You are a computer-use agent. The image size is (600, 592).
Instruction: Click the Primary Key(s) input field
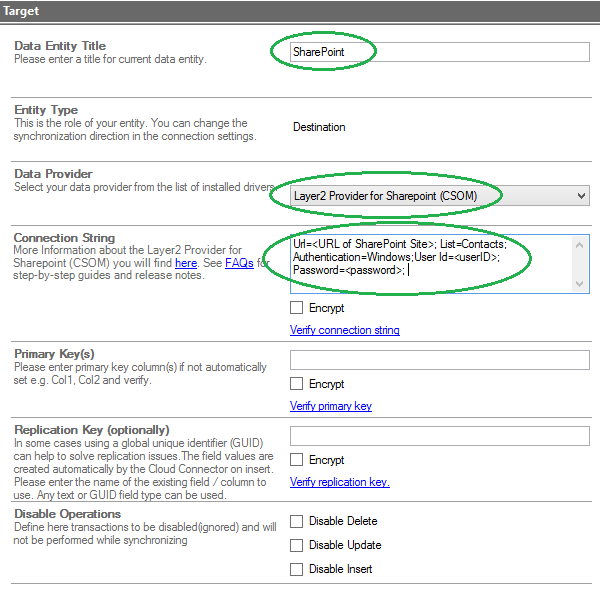coord(438,360)
